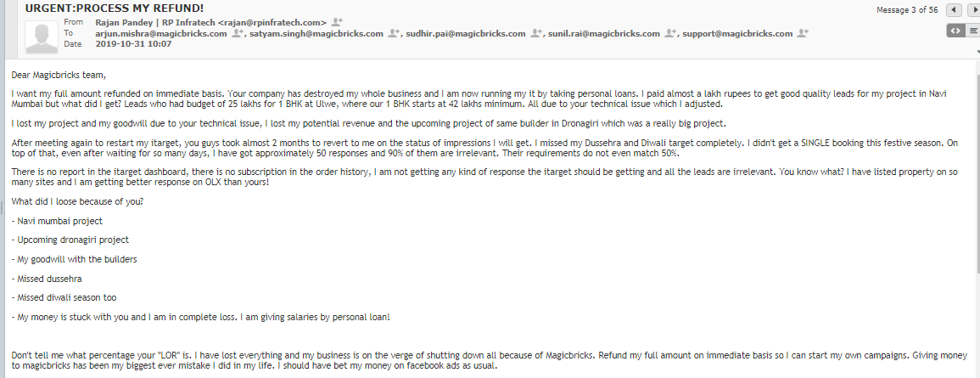Go to the next message arrow
This screenshot has width=980, height=378.
pyautogui.click(x=972, y=10)
